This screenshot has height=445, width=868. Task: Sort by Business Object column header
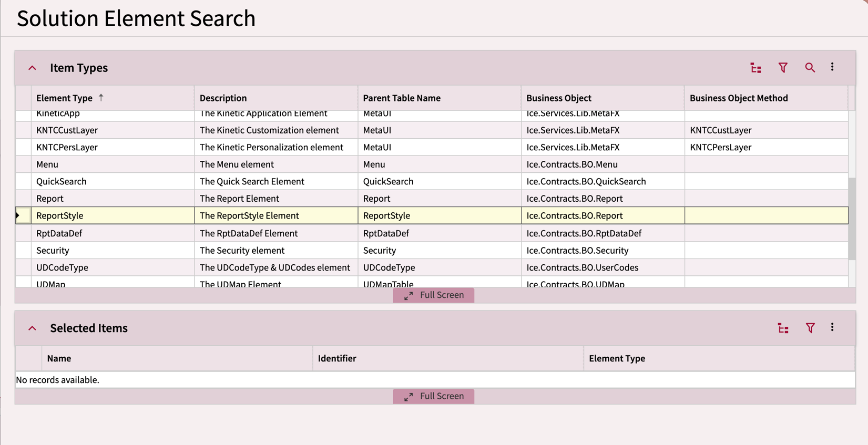pos(603,98)
